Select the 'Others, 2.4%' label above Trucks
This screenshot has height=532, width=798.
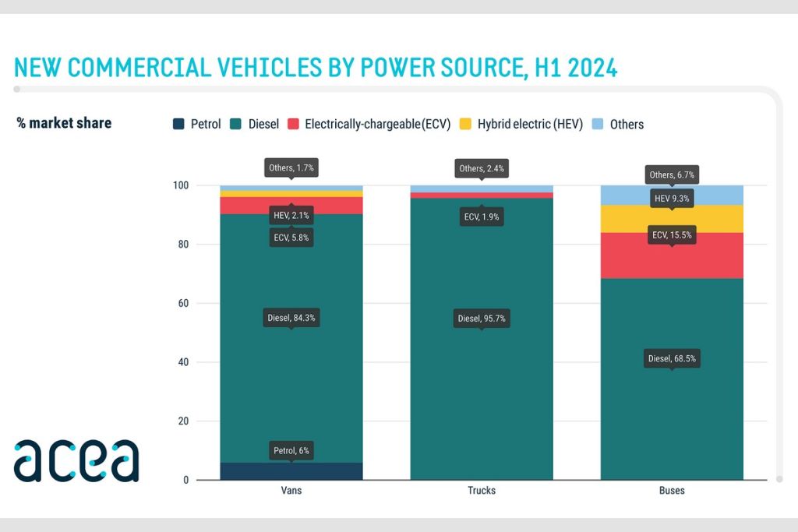[482, 168]
